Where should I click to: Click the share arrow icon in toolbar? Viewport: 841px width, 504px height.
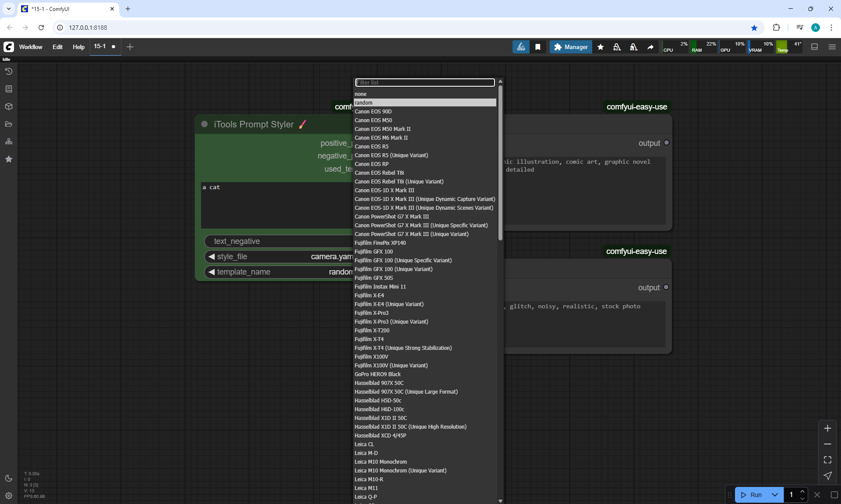(650, 47)
